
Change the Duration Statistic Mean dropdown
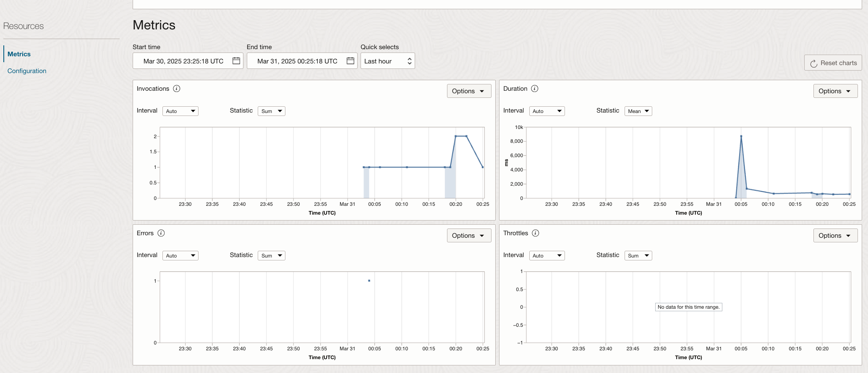638,111
